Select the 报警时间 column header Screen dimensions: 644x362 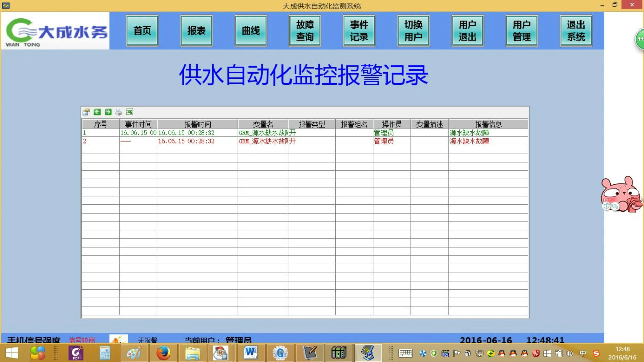(x=198, y=124)
